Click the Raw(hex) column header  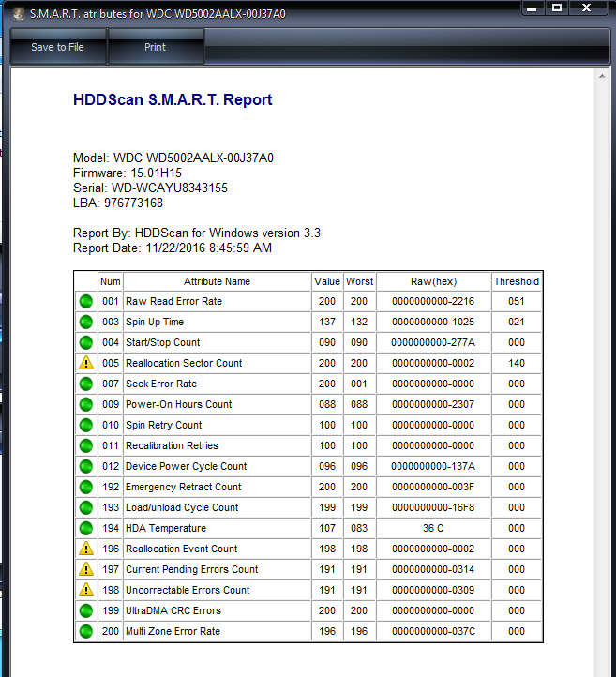coord(433,281)
